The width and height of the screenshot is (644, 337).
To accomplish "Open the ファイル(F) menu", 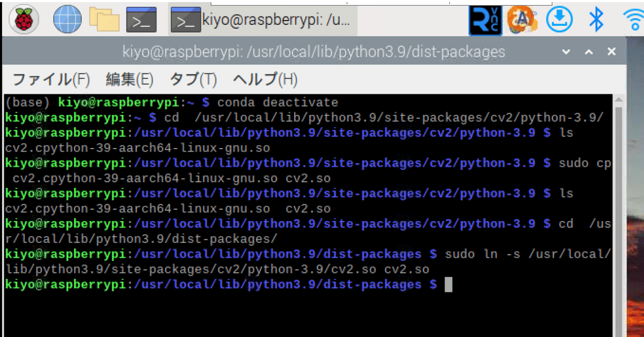I will tap(51, 80).
